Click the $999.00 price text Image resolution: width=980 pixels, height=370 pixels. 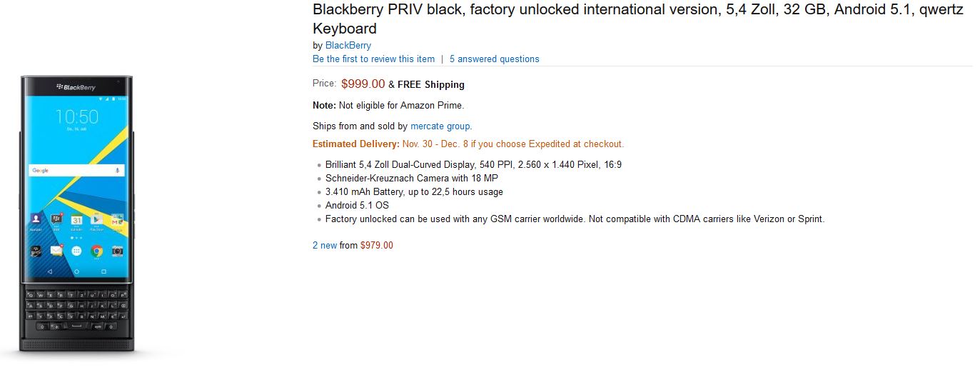coord(363,84)
